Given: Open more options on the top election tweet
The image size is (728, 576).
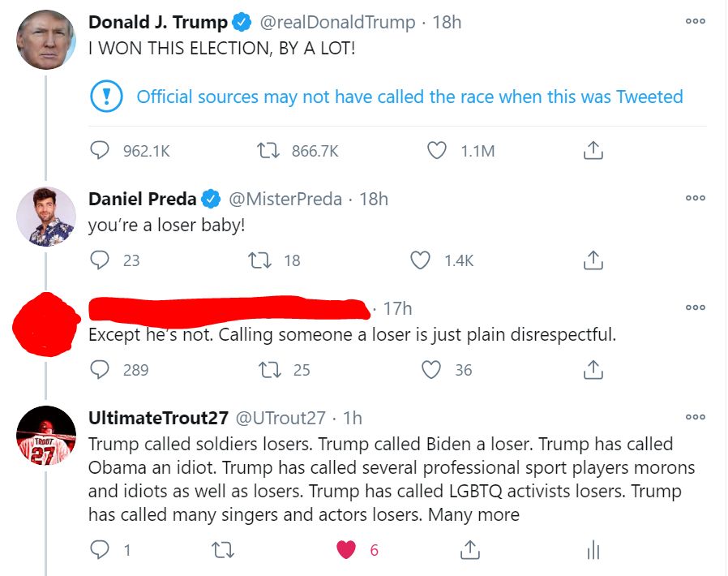Looking at the screenshot, I should [695, 22].
